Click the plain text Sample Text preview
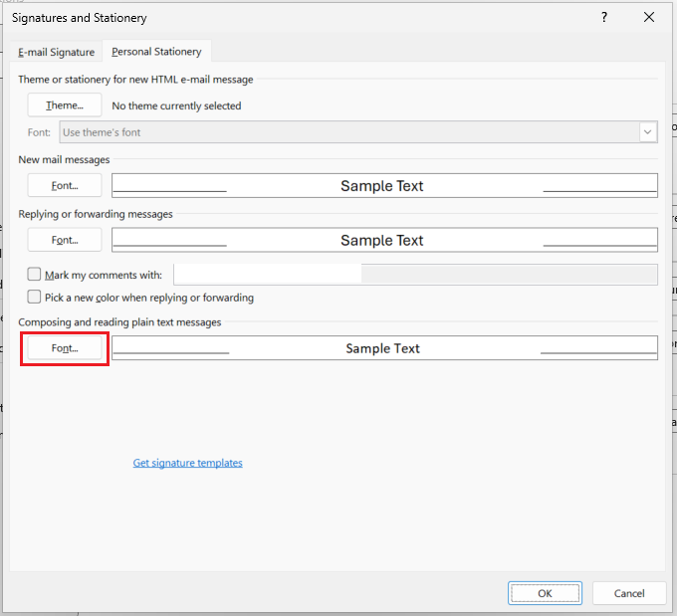Screen dimensions: 677x616 (384, 348)
